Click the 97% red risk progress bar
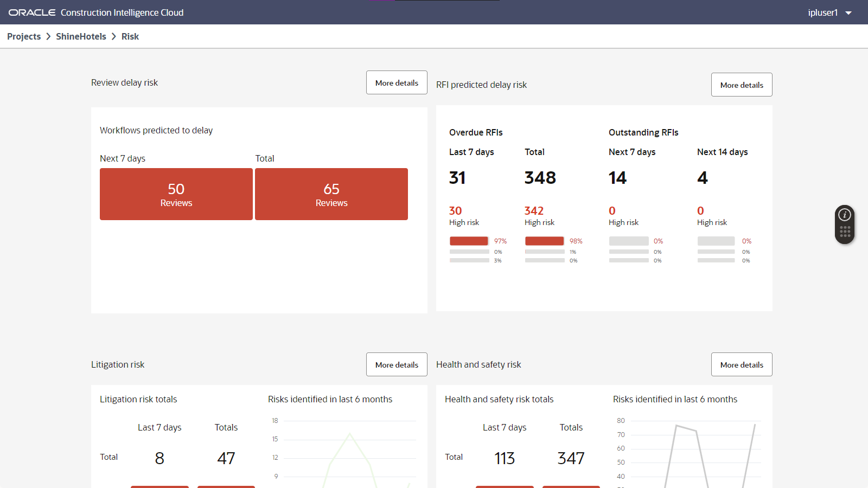The height and width of the screenshot is (488, 868). pyautogui.click(x=469, y=241)
